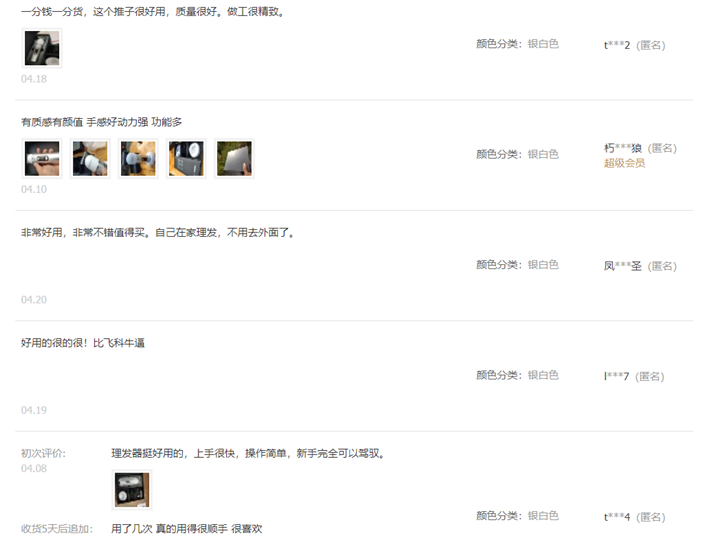Open first photo of hand-held clipper review
726x546 pixels.
(x=42, y=158)
